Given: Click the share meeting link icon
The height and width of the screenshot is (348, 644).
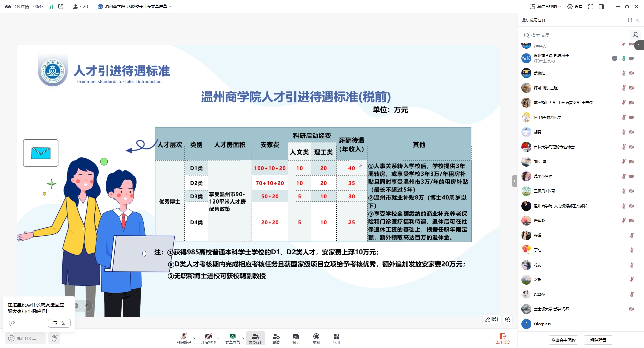Looking at the screenshot, I should pos(61,6).
